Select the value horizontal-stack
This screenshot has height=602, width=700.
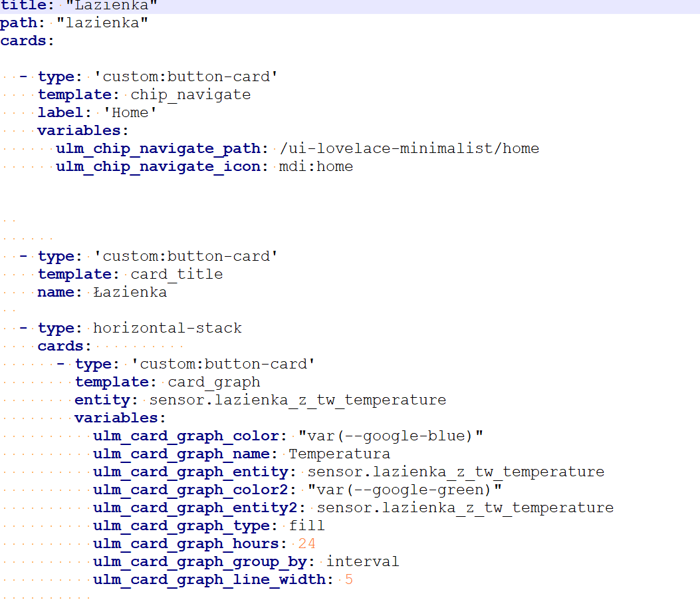point(168,328)
